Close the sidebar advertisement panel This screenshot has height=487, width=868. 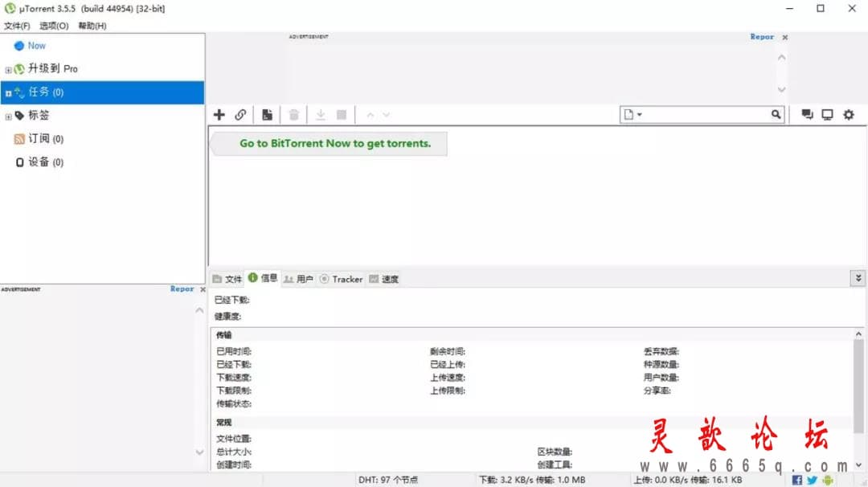(x=203, y=289)
